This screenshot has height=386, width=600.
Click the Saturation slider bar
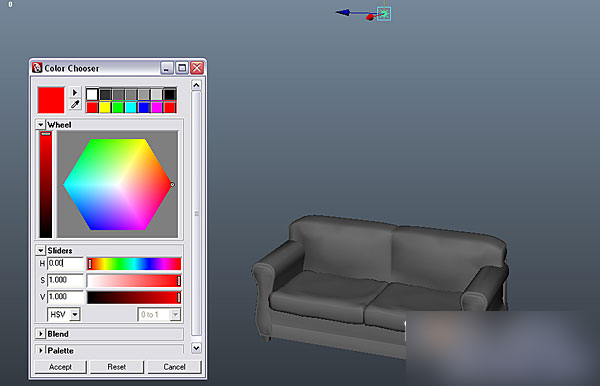134,280
